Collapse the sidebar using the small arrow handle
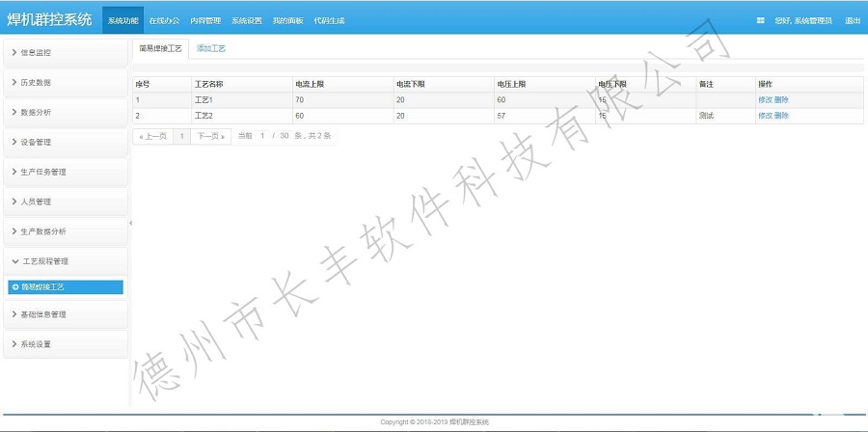The image size is (868, 432). click(130, 223)
